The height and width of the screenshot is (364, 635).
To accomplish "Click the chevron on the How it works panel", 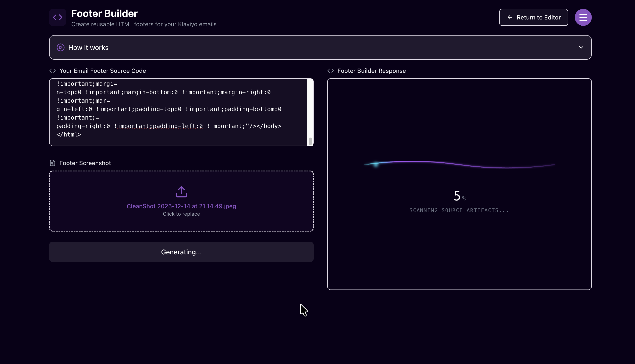I will click(x=581, y=47).
